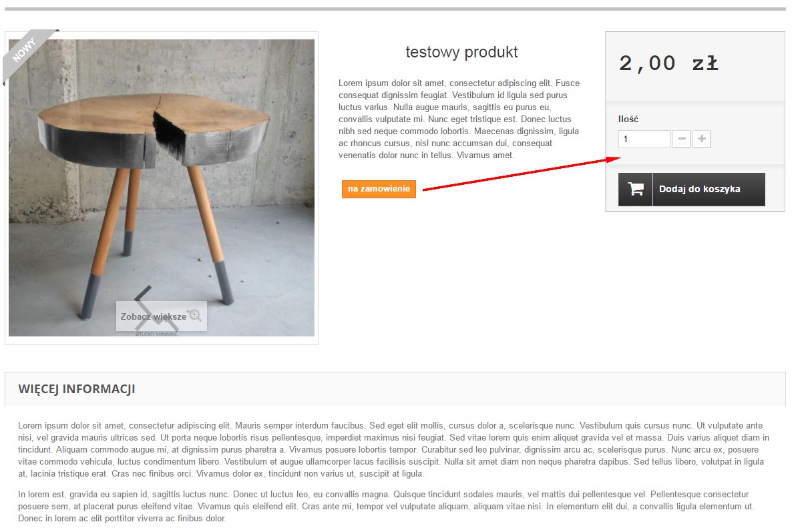This screenshot has height=532, width=794.
Task: Click the 2,00 zł price
Action: pyautogui.click(x=668, y=64)
